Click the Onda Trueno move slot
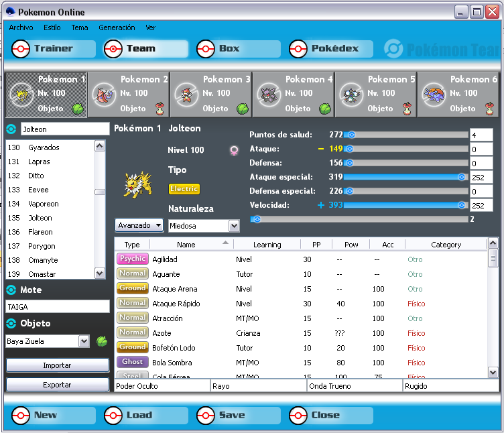The image size is (504, 433). pos(355,386)
